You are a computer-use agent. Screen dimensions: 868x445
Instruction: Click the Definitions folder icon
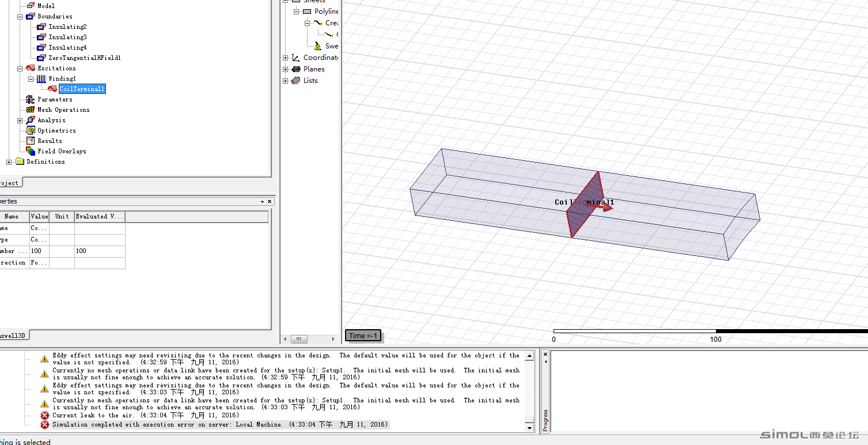pos(20,161)
